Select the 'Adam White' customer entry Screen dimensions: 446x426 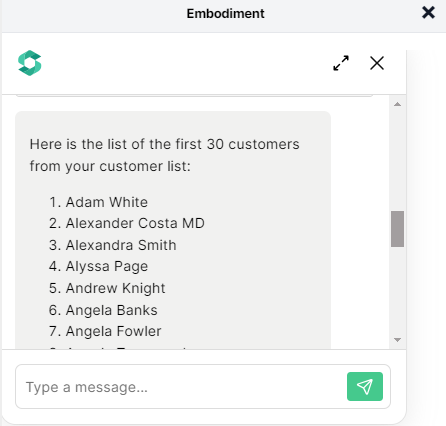tap(107, 202)
